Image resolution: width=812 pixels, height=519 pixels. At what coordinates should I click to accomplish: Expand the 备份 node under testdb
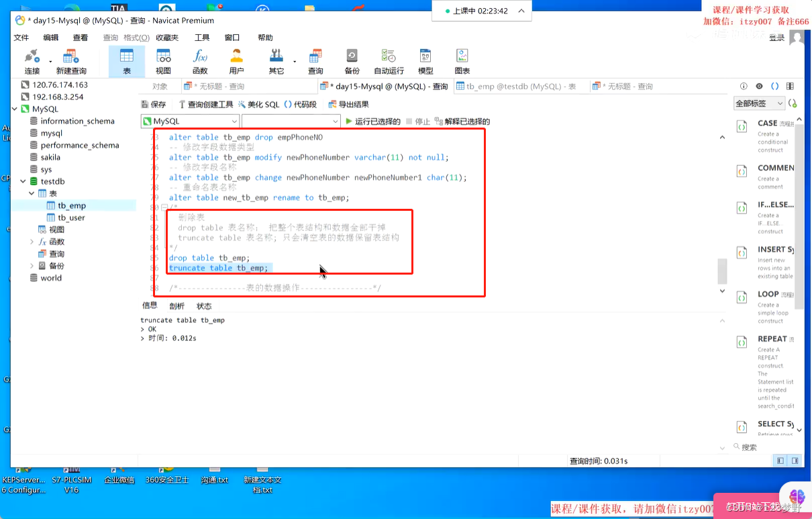click(31, 266)
